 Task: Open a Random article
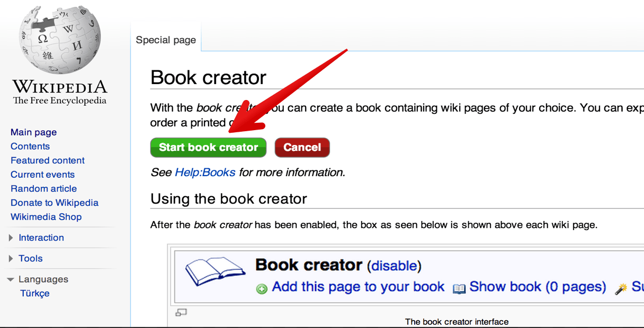(x=43, y=188)
